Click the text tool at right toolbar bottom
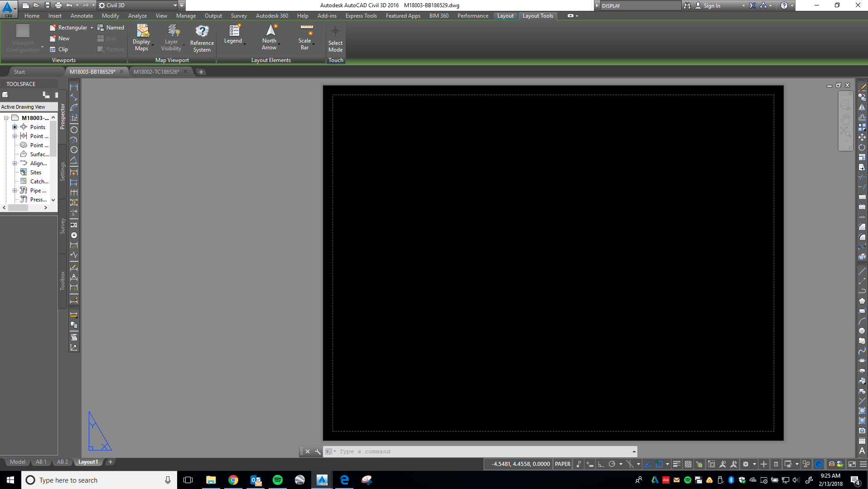The width and height of the screenshot is (868, 489). click(862, 451)
